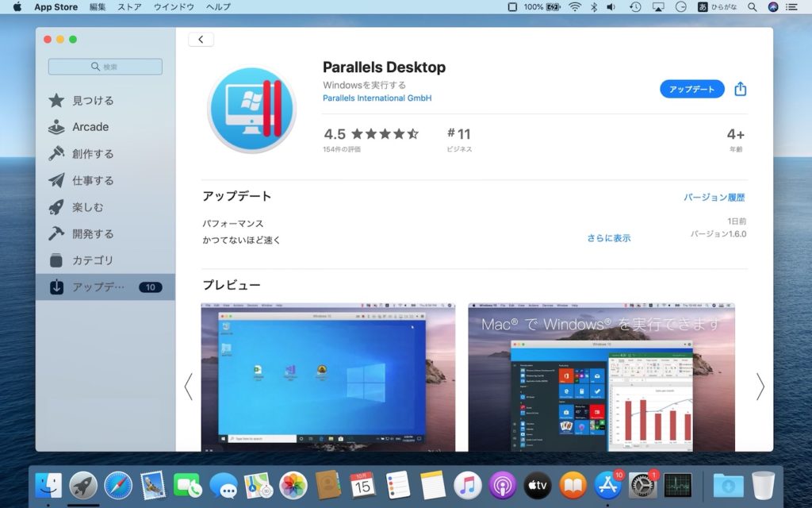Open Music in the Dock
The height and width of the screenshot is (508, 812).
click(x=468, y=486)
